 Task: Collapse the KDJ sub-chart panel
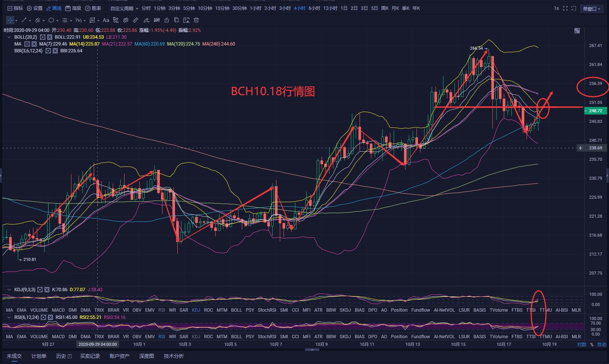9,290
